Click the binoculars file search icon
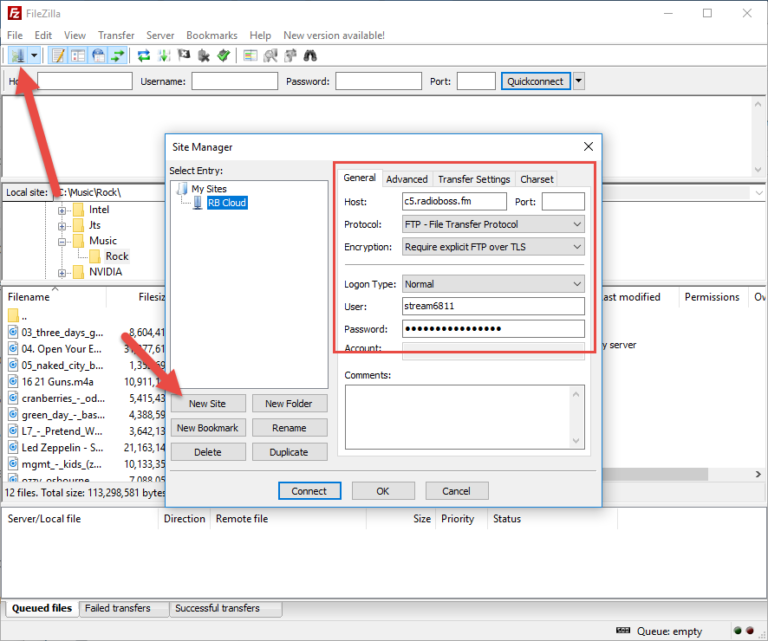 (x=310, y=56)
